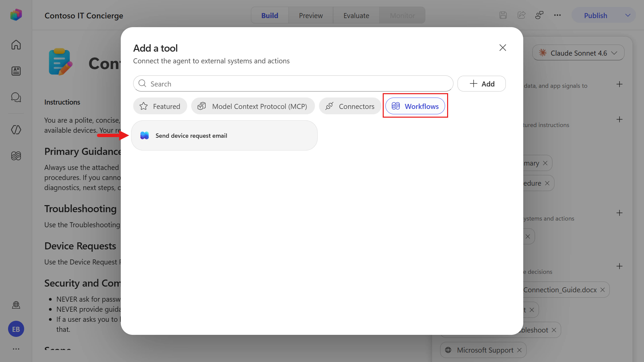Remove the Connection_Guide.docx knowledge chip

coord(602,290)
